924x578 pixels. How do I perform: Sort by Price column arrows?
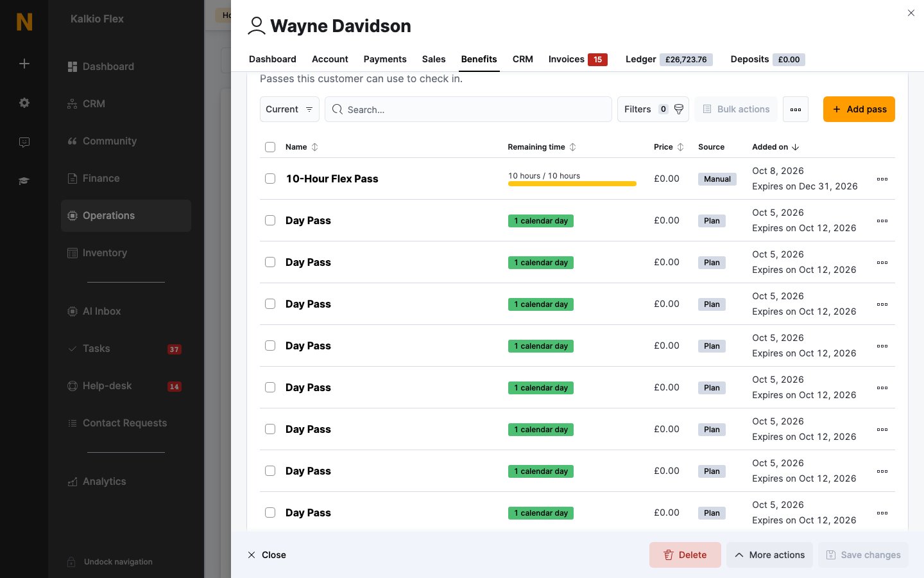coord(680,147)
